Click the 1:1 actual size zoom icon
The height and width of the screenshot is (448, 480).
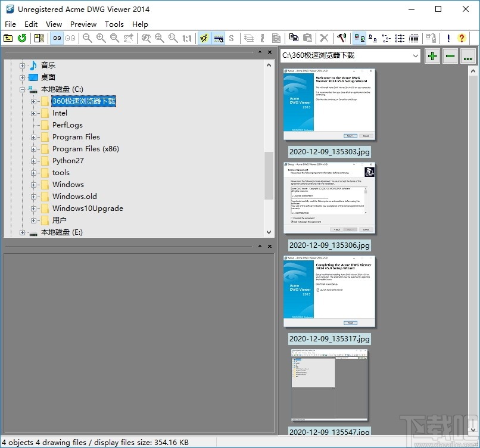[187, 38]
